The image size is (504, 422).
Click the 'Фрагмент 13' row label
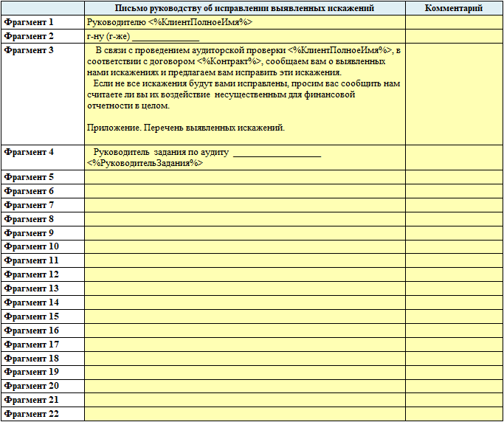43,288
